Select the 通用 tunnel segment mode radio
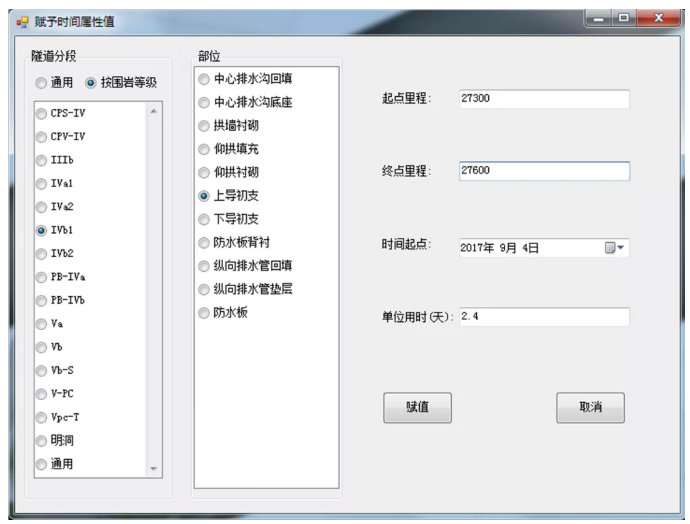The width and height of the screenshot is (690, 524). tap(41, 83)
